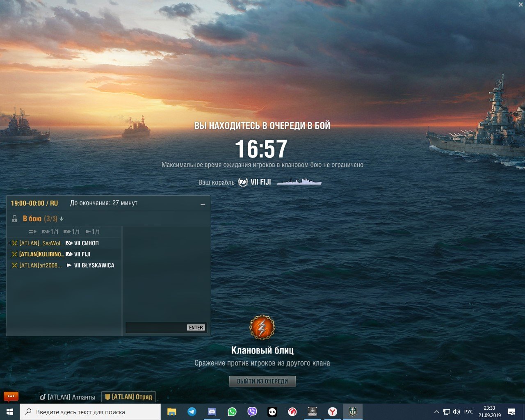Expand hidden system tray icons chevron
This screenshot has width=525, height=420.
436,412
